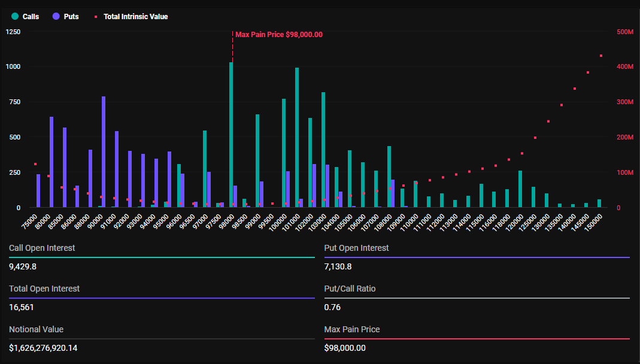
Task: Click intrinsic value dot above 75000
Action: coord(35,164)
